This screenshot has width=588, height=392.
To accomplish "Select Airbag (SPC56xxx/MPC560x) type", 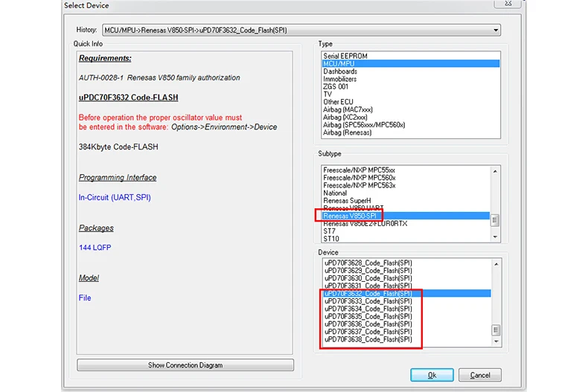I will click(411, 125).
